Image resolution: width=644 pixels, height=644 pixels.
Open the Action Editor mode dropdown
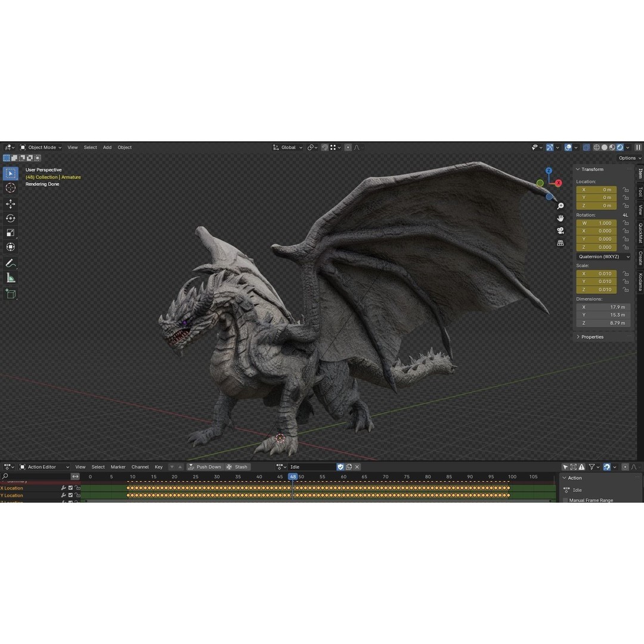(44, 467)
